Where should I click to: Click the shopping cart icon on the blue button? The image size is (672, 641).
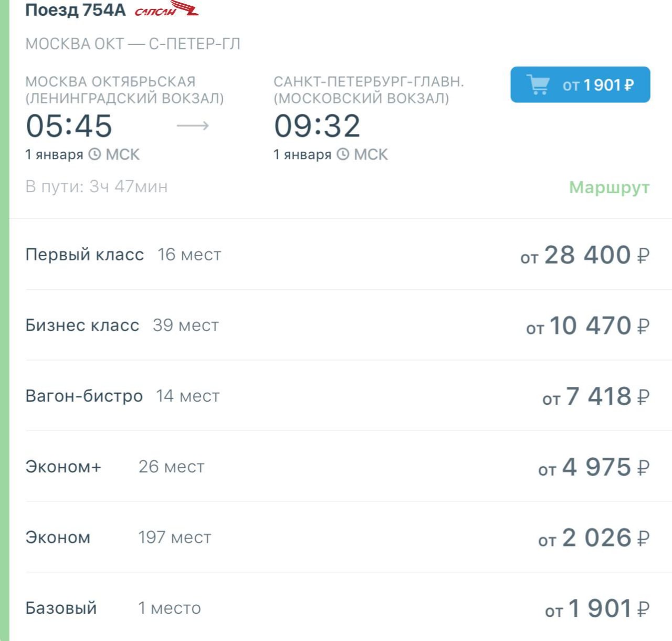(x=539, y=84)
